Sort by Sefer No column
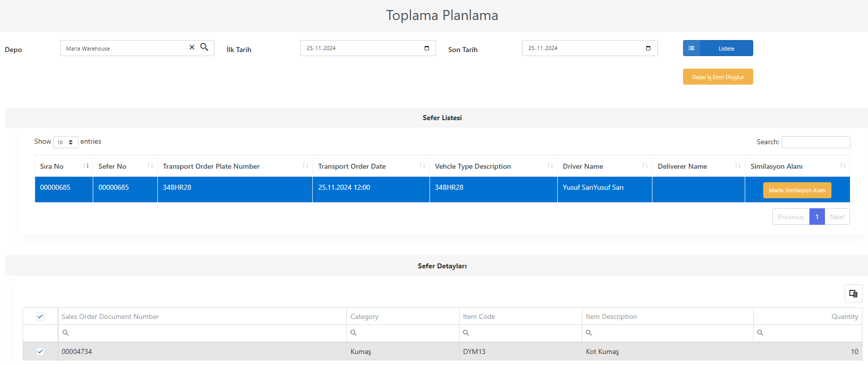Viewport: 868px width, 366px height. (x=125, y=166)
